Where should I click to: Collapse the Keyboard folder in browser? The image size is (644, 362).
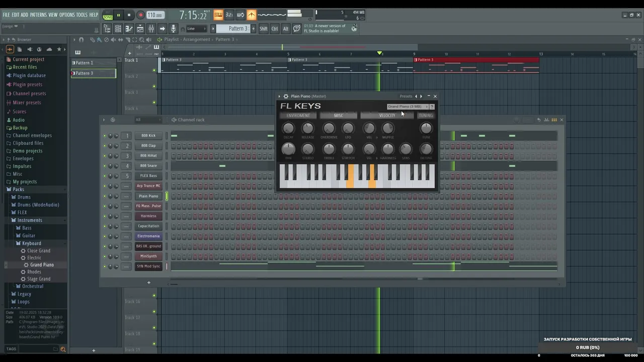tap(31, 243)
